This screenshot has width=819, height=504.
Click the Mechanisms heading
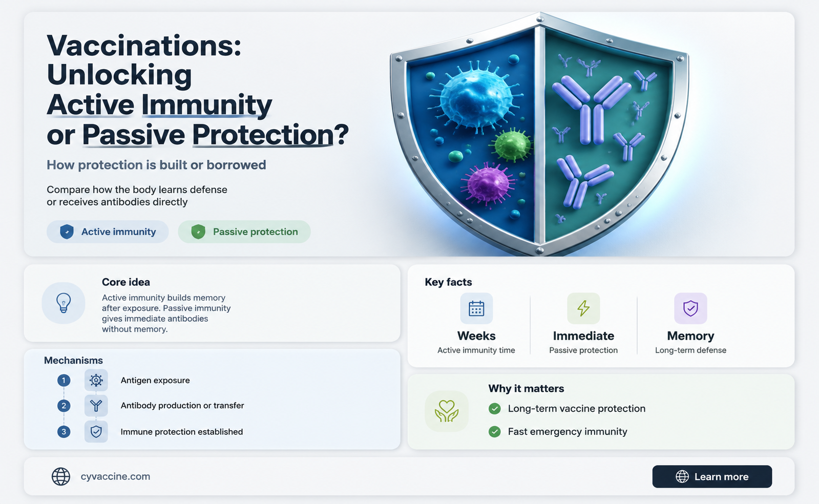[x=73, y=361]
